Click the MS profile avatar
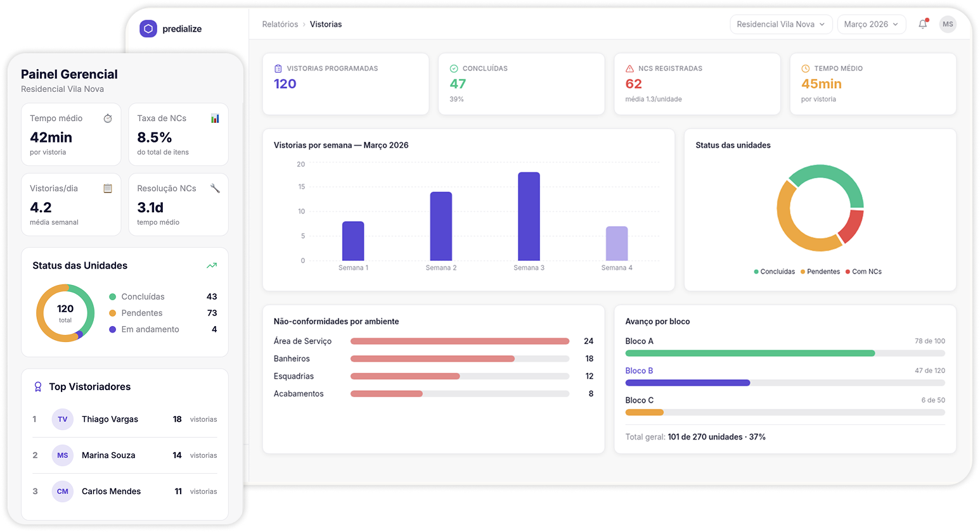The image size is (980, 532). click(x=948, y=24)
